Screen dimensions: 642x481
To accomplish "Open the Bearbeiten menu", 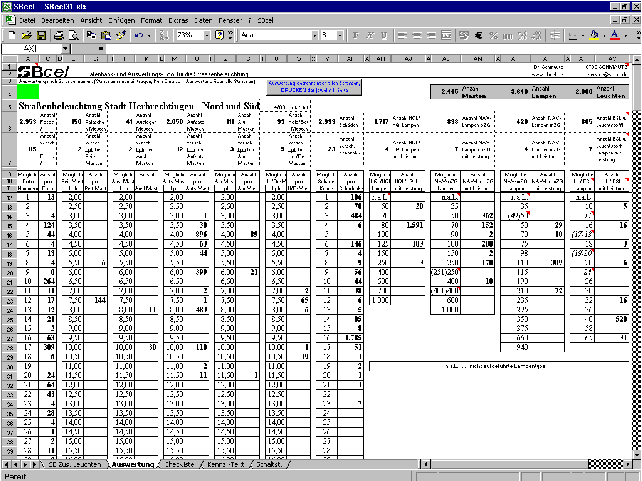I will [57, 20].
